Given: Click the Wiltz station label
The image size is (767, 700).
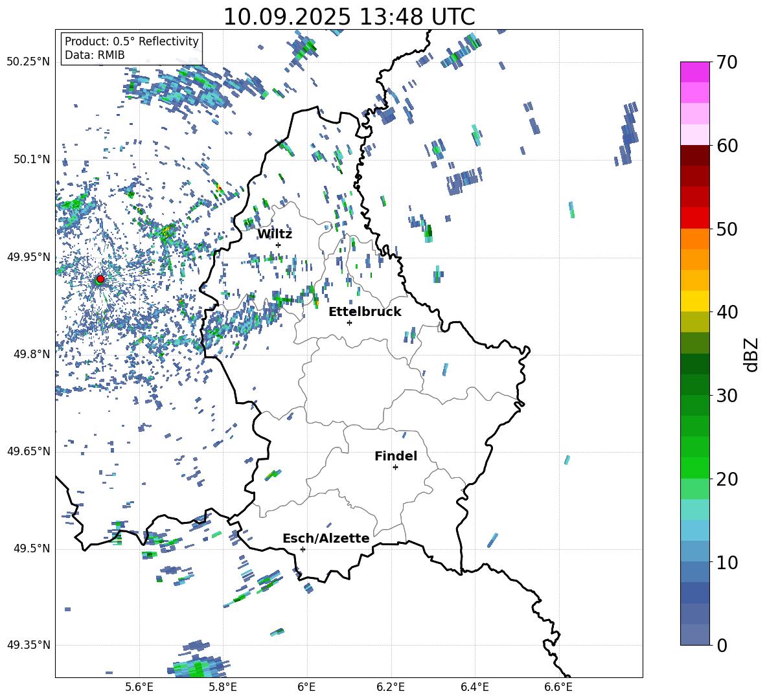Looking at the screenshot, I should pos(275,234).
